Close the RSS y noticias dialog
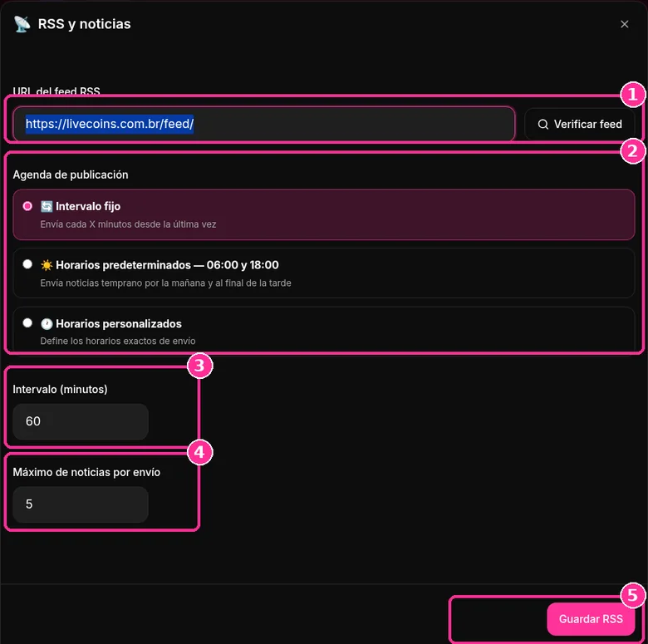648x644 pixels. click(624, 24)
